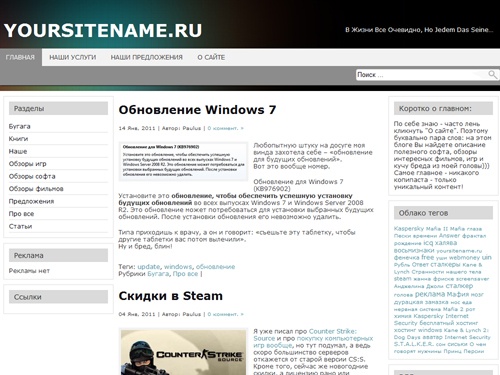Screen dimensions: 500x375
Task: Open the ГЛАВНАЯ menu tab
Action: pos(21,57)
